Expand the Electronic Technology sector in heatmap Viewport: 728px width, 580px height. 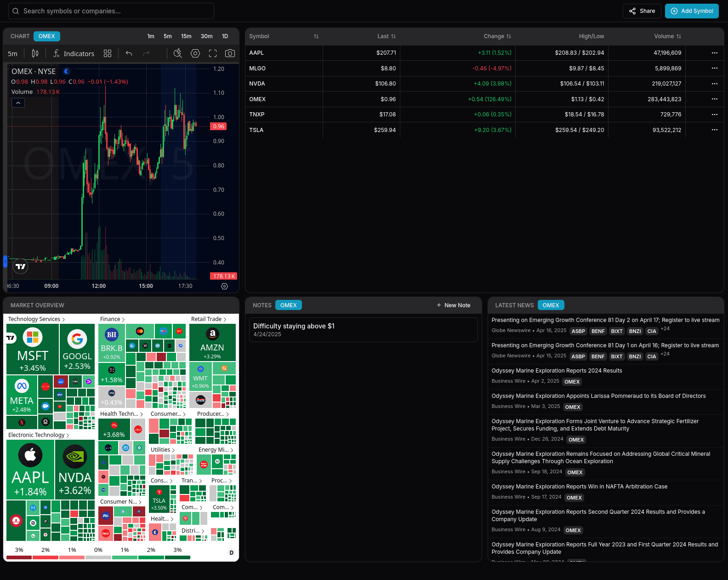click(x=39, y=435)
